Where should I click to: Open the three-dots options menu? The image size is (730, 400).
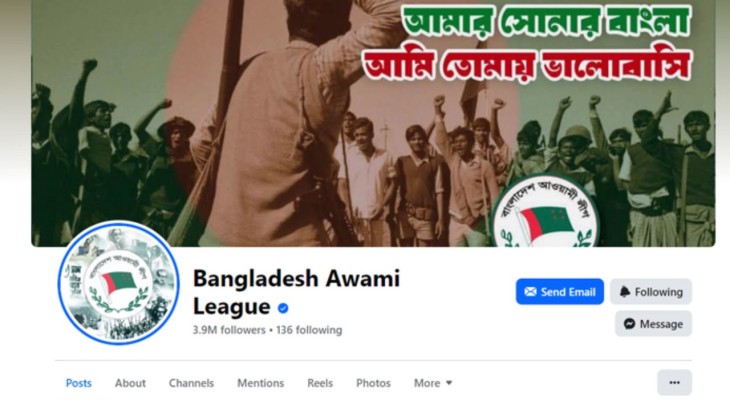click(675, 382)
